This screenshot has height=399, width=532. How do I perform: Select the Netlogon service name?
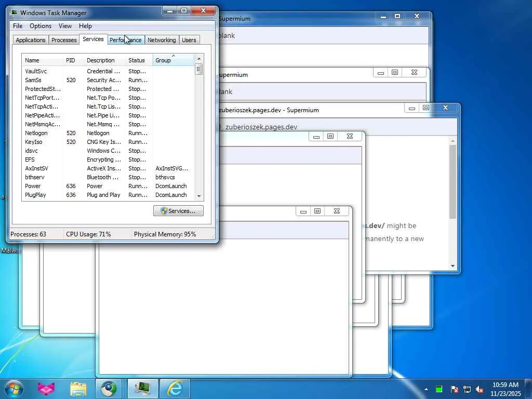pyautogui.click(x=36, y=133)
